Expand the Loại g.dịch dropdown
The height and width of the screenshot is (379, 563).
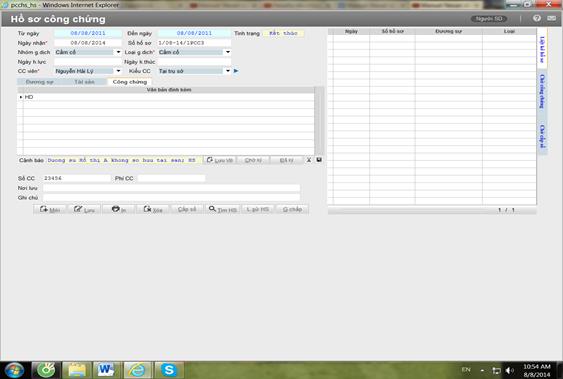click(228, 52)
